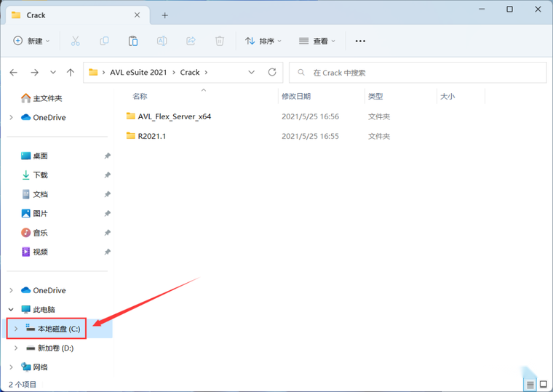This screenshot has height=392, width=553.
Task: Open the 查看 view dropdown
Action: (x=317, y=41)
